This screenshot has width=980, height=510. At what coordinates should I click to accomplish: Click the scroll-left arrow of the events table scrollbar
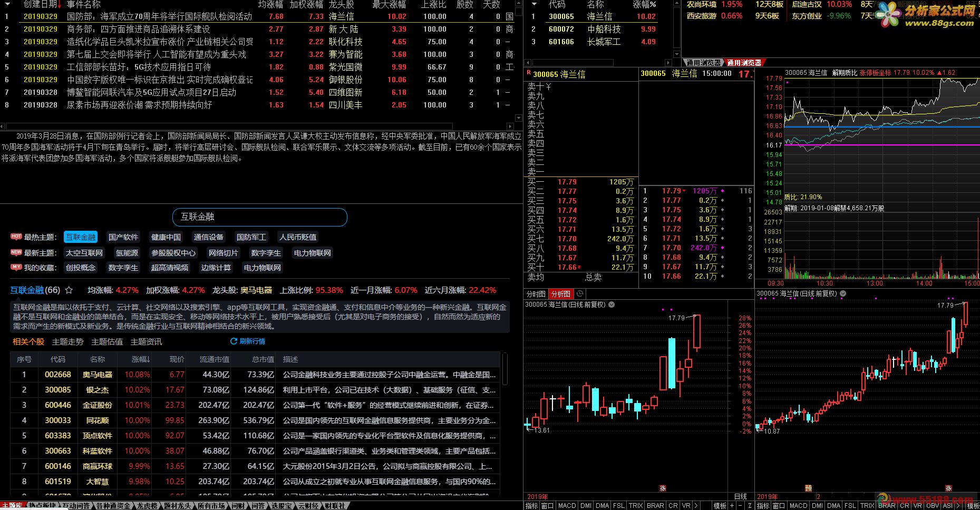3,126
